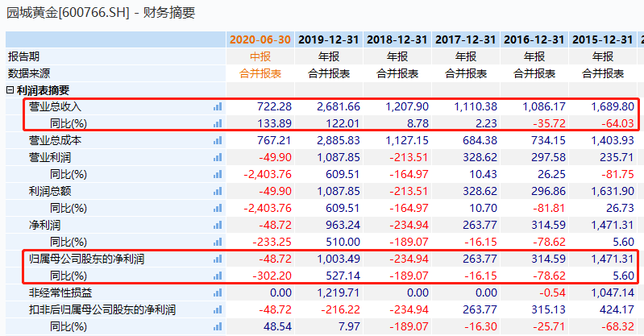
Task: Click revenue value 1,086.17
Action: tap(544, 107)
